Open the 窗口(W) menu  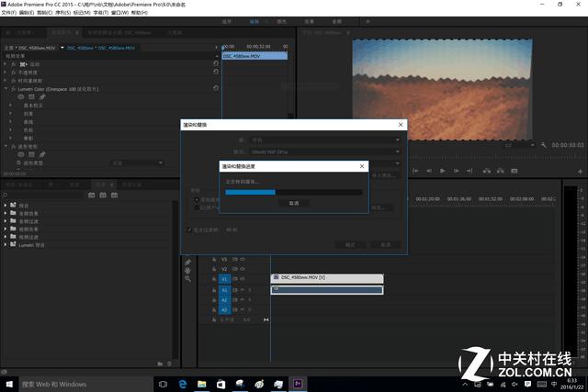120,12
